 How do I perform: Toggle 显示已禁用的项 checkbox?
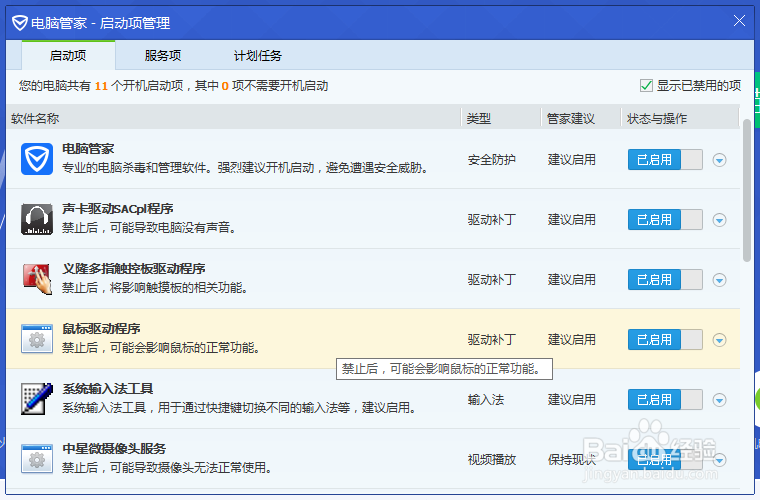tap(646, 86)
